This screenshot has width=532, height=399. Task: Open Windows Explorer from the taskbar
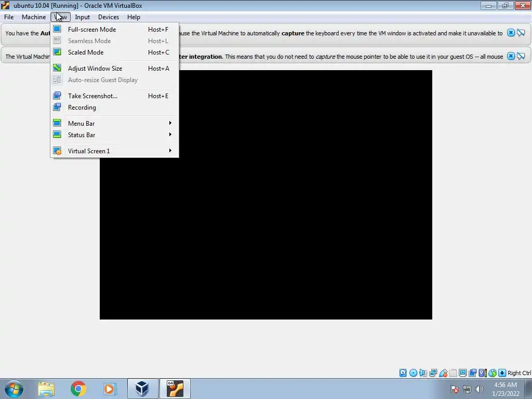coord(46,389)
